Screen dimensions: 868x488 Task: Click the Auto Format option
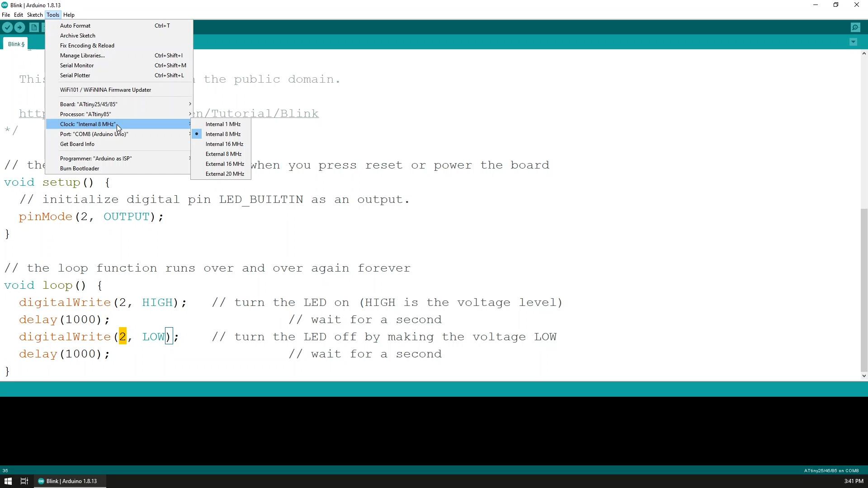(x=75, y=25)
